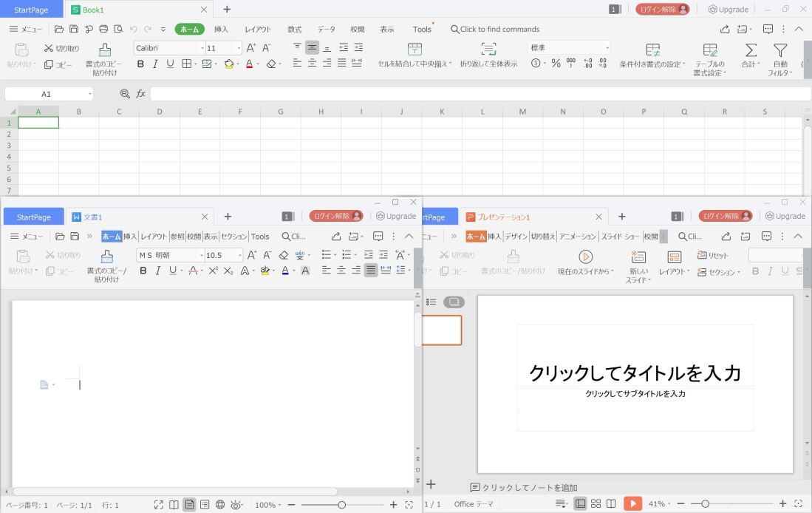Click the orange slideshow play button in status bar
Screen dimensions: 812x513
click(x=632, y=503)
